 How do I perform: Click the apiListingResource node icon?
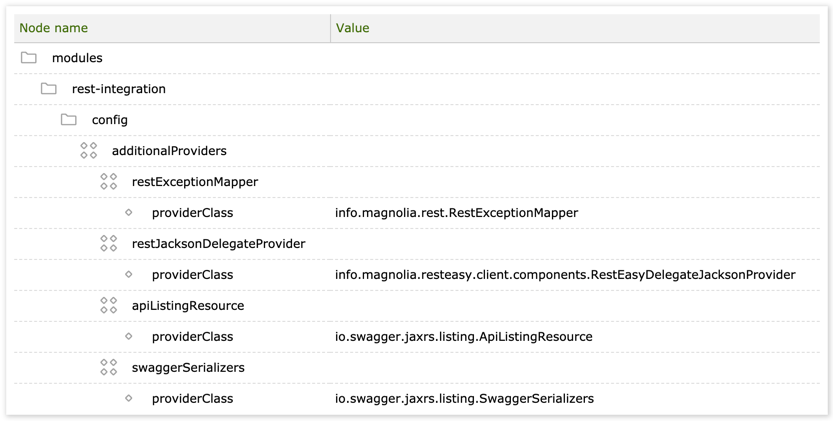pos(109,306)
